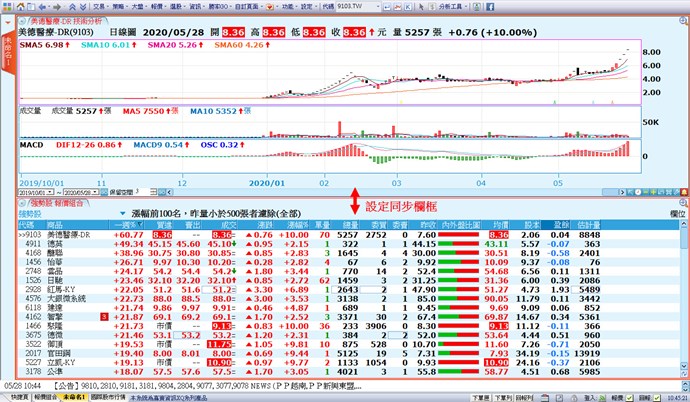Toggle the 報價 checkbox in status bar
Screen dimensions: 690x402
click(x=630, y=398)
